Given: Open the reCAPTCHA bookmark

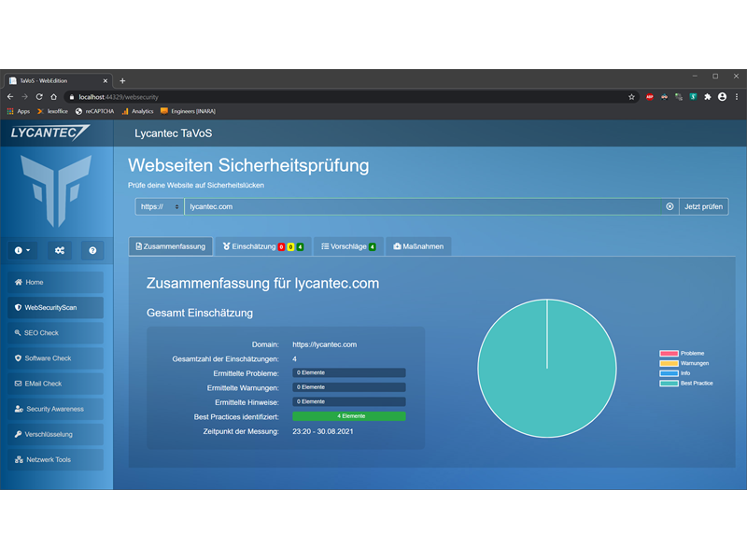Looking at the screenshot, I should click(95, 111).
